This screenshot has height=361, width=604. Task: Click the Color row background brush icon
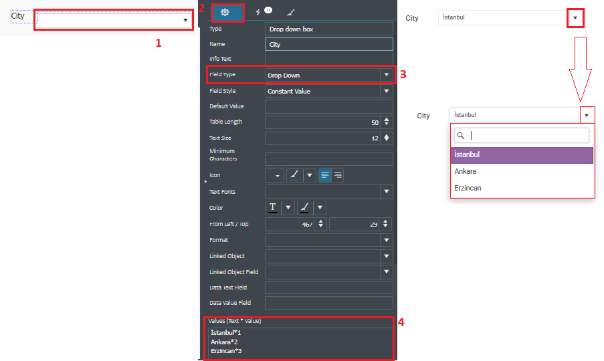[x=305, y=207]
